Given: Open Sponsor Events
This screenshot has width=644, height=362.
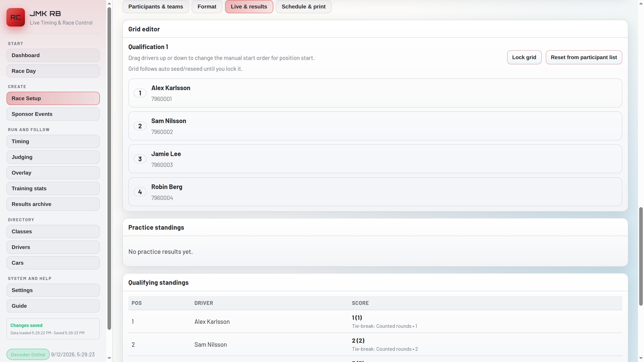Looking at the screenshot, I should pyautogui.click(x=53, y=114).
